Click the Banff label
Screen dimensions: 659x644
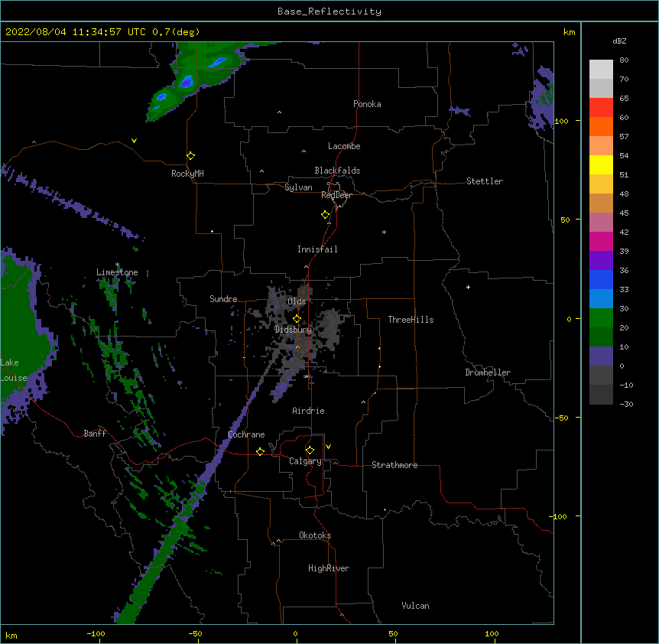click(x=95, y=434)
